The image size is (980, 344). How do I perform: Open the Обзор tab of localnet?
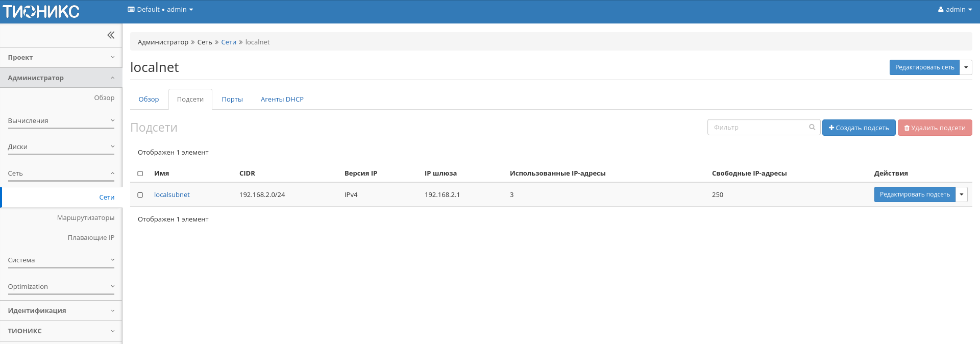[149, 100]
